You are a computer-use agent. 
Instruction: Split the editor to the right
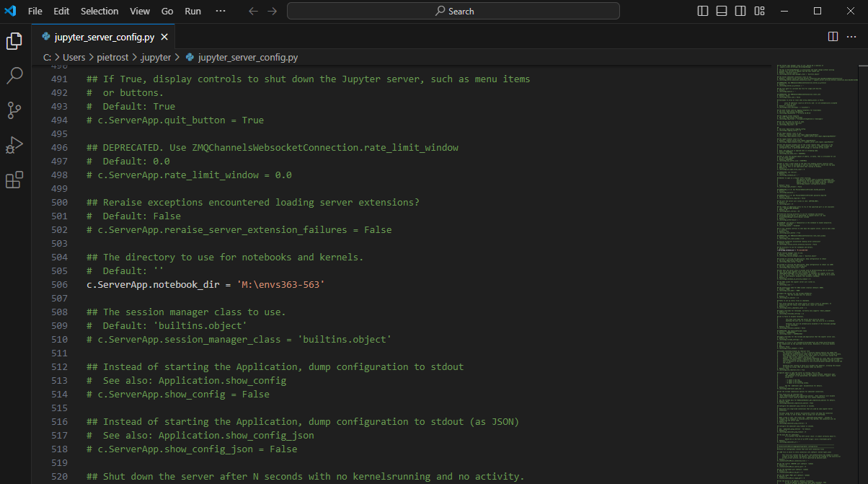point(833,36)
